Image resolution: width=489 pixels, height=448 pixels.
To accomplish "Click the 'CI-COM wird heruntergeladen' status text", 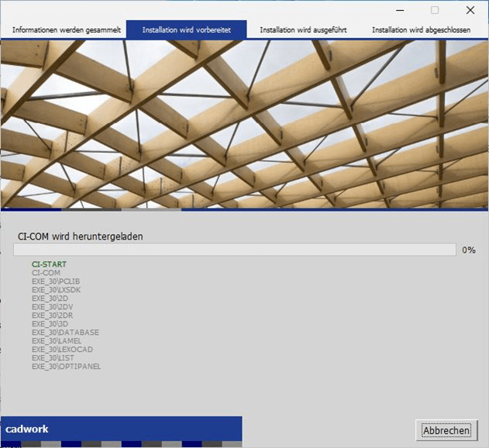I will coord(81,236).
